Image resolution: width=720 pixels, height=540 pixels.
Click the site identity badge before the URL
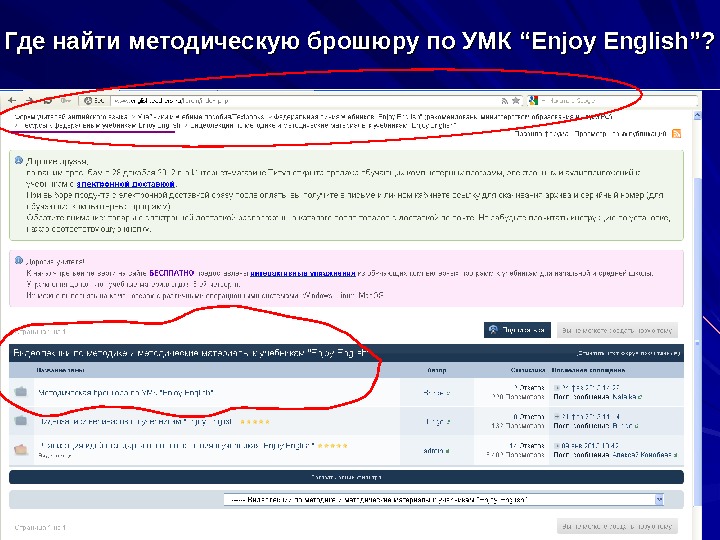point(94,101)
